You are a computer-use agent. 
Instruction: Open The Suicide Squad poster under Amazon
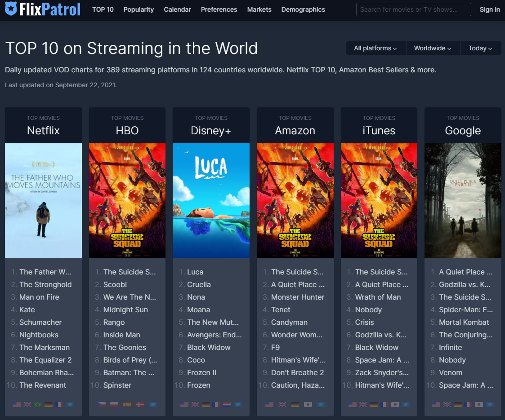[x=295, y=201]
